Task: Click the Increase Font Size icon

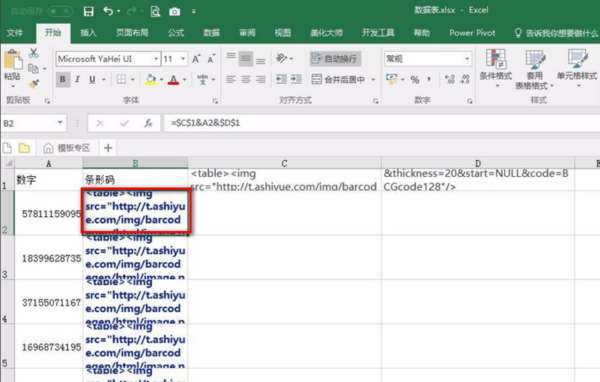Action: coord(196,59)
